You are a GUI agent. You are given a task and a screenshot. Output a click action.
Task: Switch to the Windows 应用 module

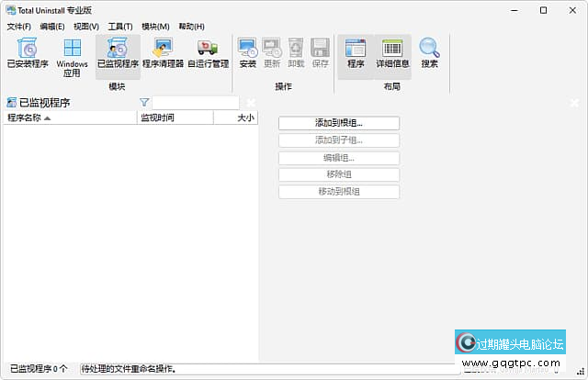tap(72, 56)
